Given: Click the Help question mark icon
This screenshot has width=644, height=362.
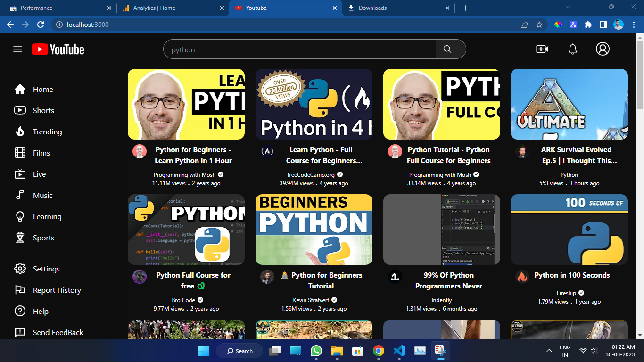Looking at the screenshot, I should pyautogui.click(x=20, y=311).
